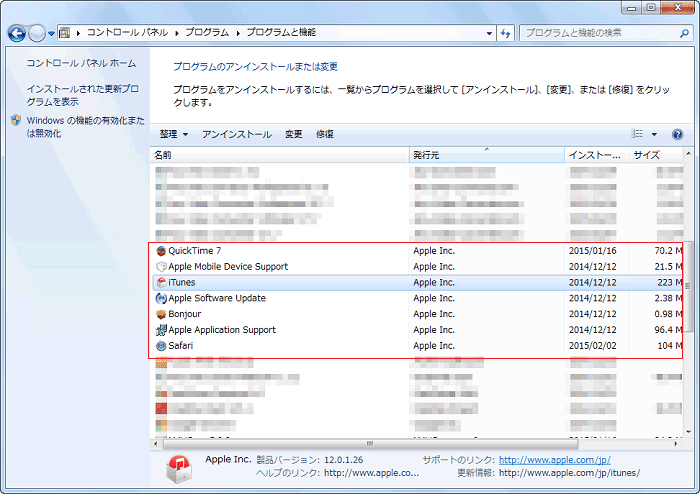This screenshot has height=494, width=700.
Task: Click the 96.4 size value
Action: coord(668,330)
